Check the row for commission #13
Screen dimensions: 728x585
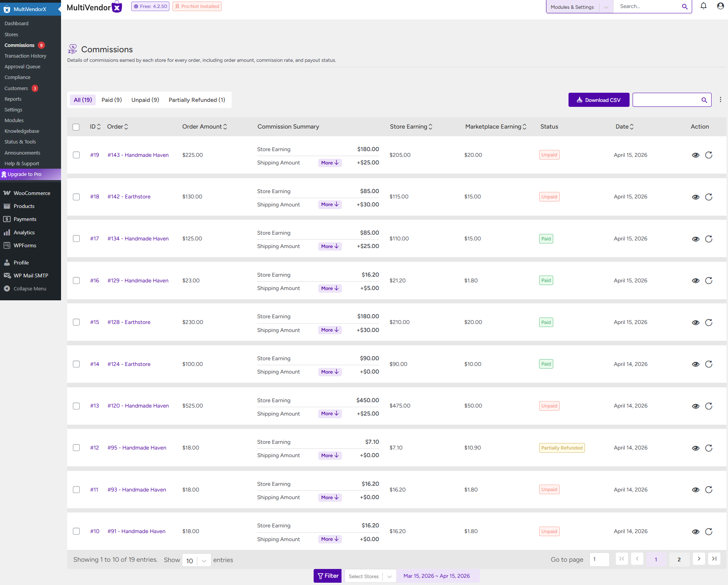(x=76, y=406)
